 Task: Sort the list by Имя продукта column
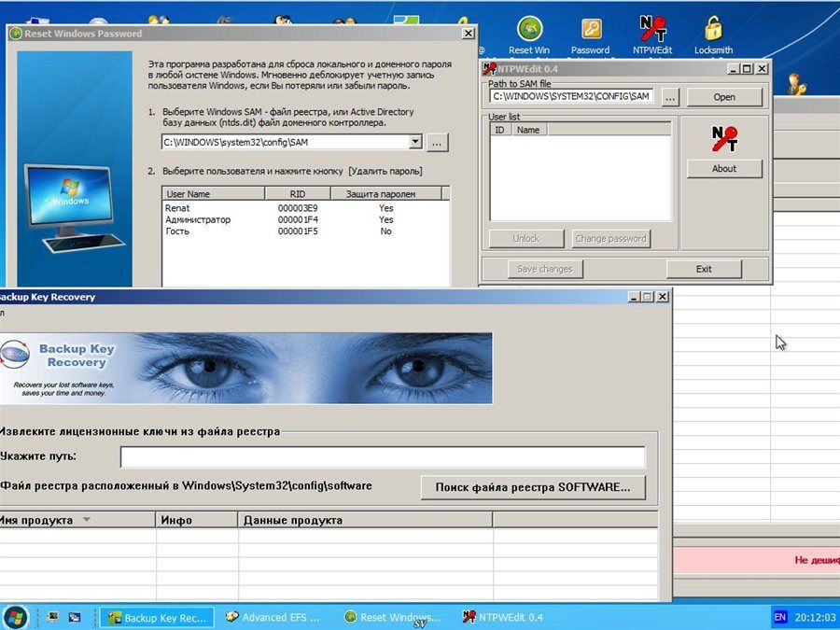pyautogui.click(x=77, y=520)
